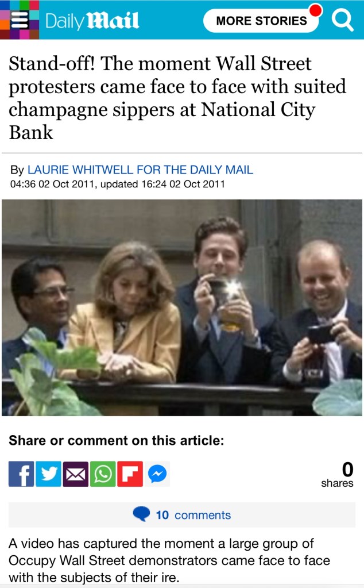Tap the opening article paragraph about Occupy
This screenshot has width=364, height=588.
(169, 560)
